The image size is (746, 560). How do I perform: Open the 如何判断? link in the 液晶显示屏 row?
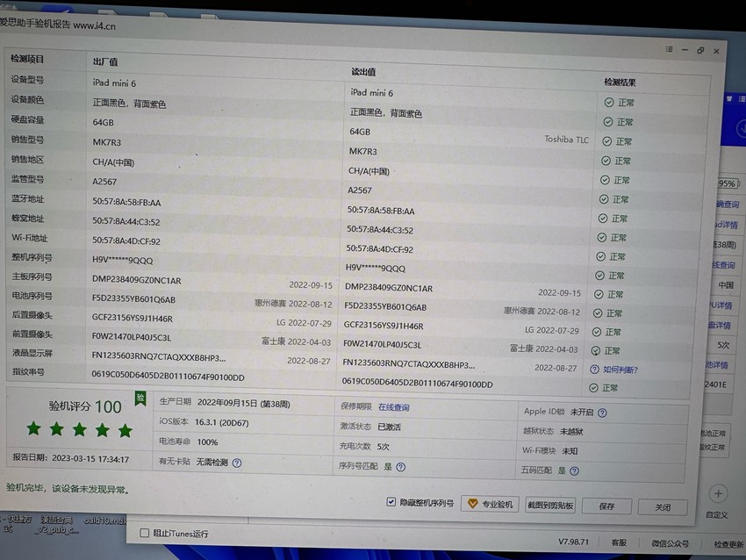click(620, 370)
